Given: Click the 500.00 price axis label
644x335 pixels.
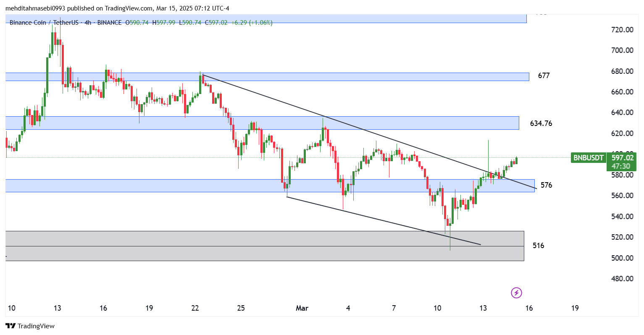Looking at the screenshot, I should (x=622, y=258).
